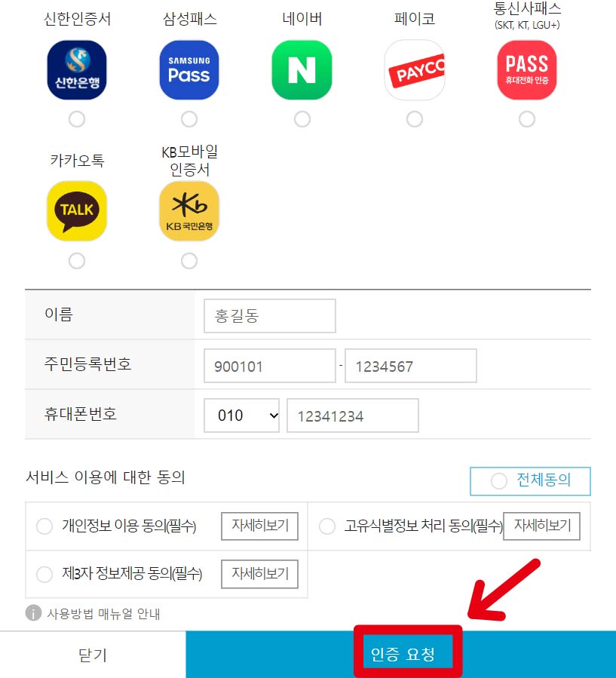Select the radio button under 네이버

point(302,119)
